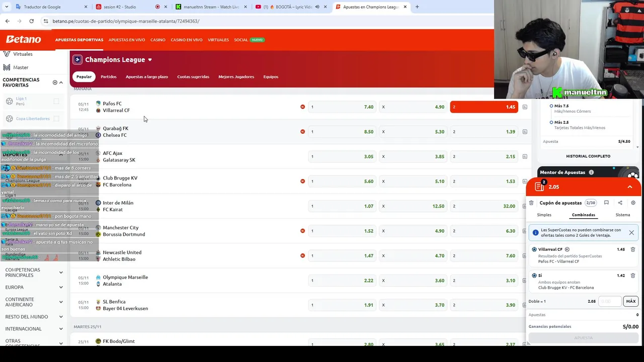
Task: Open Olympique Marseille vs Atalanta match
Action: 125,281
